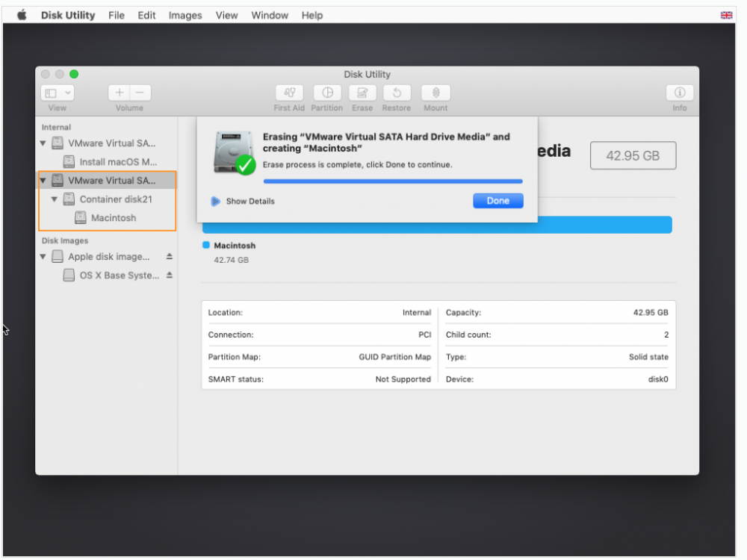This screenshot has width=747, height=560.
Task: Click the Child count value 2
Action: coord(666,335)
